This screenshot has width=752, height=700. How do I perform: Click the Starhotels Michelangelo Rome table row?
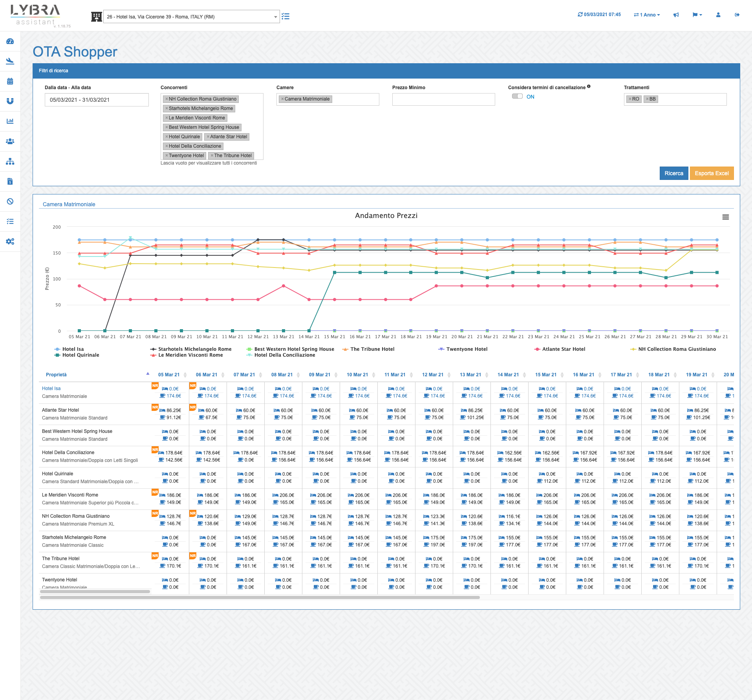[386, 541]
